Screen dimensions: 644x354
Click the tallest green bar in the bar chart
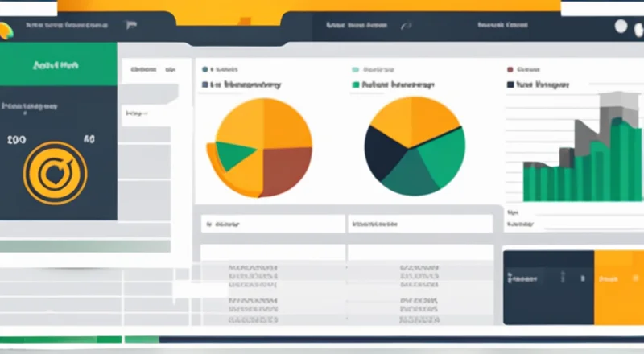pos(621,159)
